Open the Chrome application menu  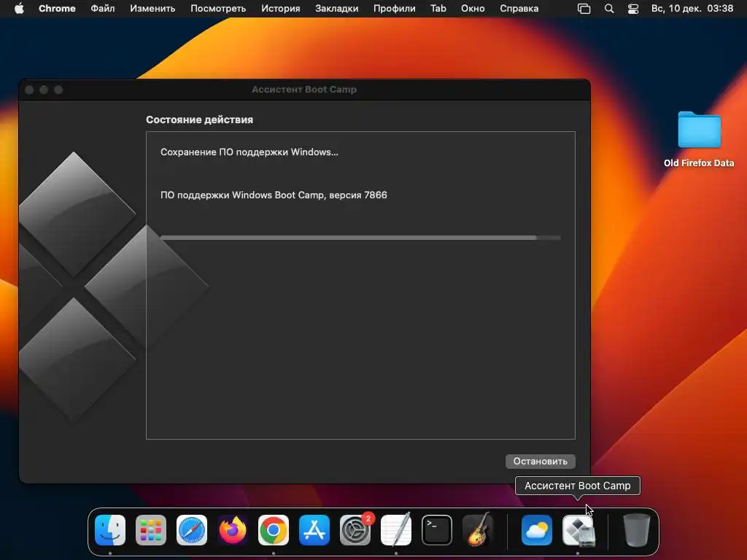(57, 9)
